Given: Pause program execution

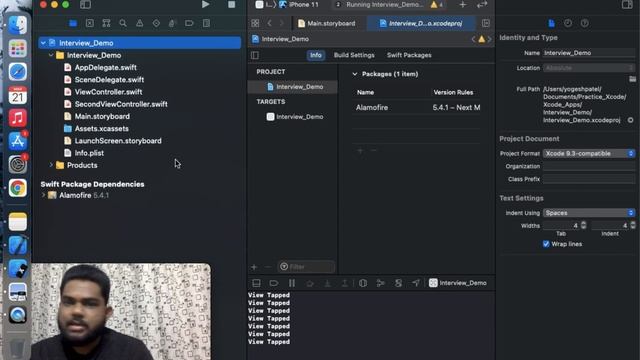Looking at the screenshot, I should pos(292,283).
